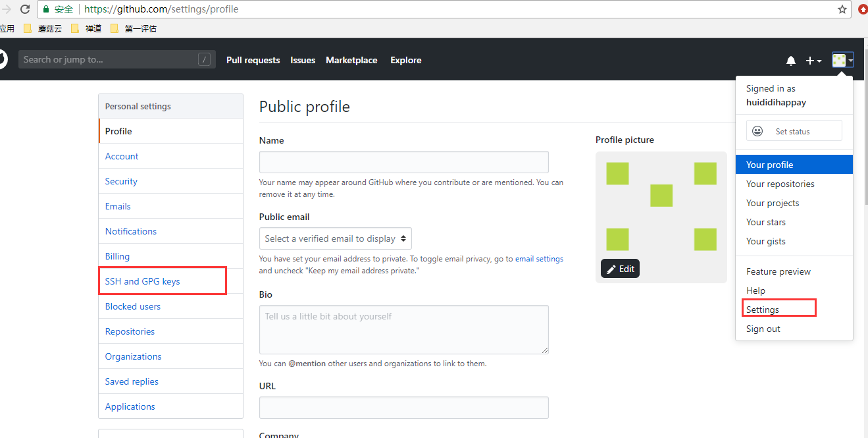Viewport: 868px width, 438px height.
Task: Open SSH and GPG keys settings
Action: 143,281
